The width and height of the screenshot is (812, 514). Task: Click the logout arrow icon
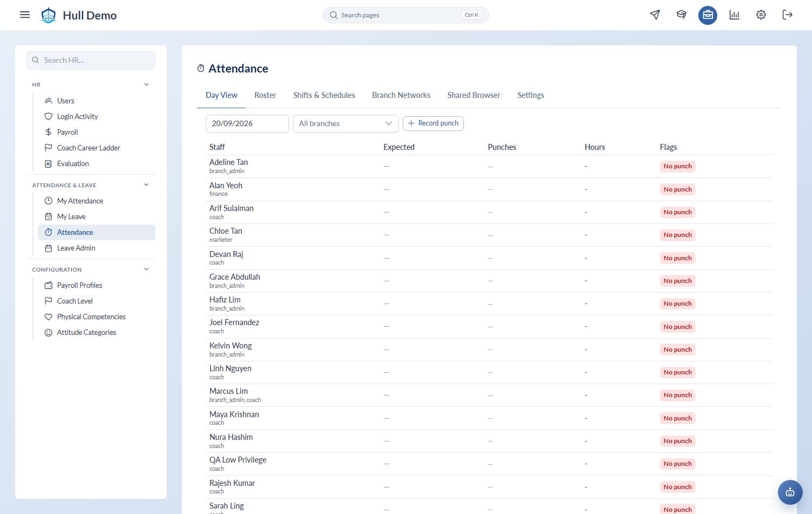point(788,15)
